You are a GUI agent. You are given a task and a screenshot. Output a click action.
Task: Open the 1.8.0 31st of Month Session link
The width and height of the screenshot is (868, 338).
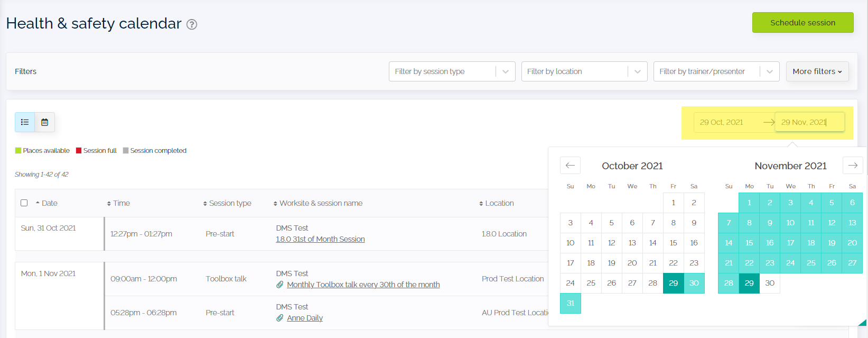(320, 239)
